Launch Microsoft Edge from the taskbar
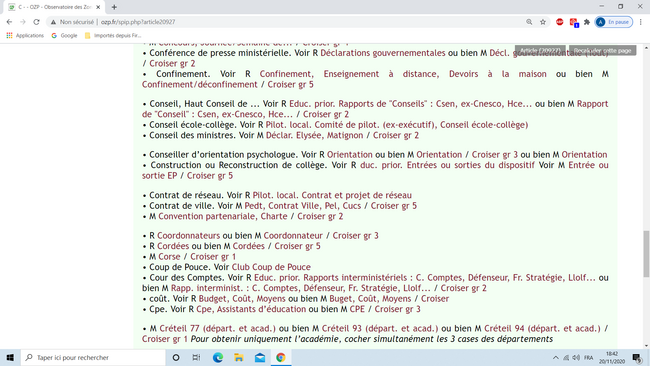 [218, 357]
